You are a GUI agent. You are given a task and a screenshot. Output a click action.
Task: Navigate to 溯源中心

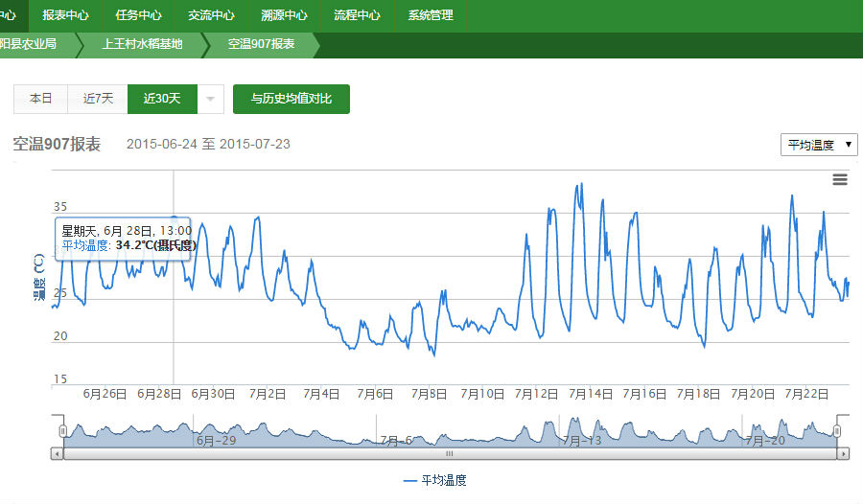(284, 15)
